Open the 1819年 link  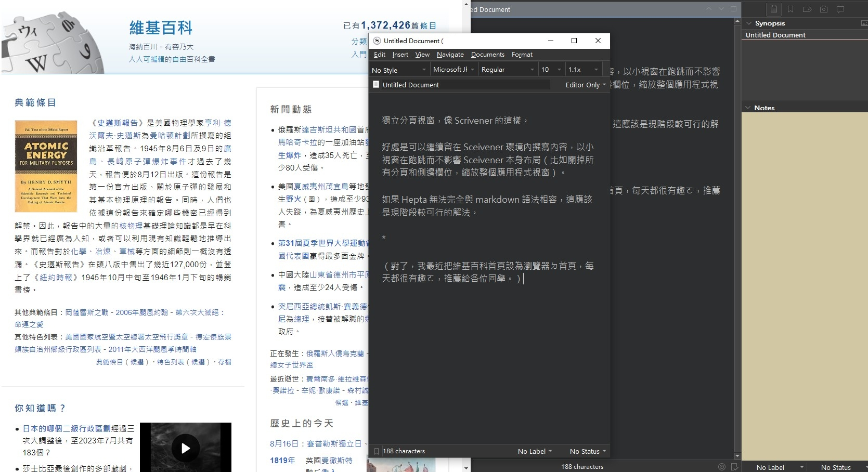282,460
